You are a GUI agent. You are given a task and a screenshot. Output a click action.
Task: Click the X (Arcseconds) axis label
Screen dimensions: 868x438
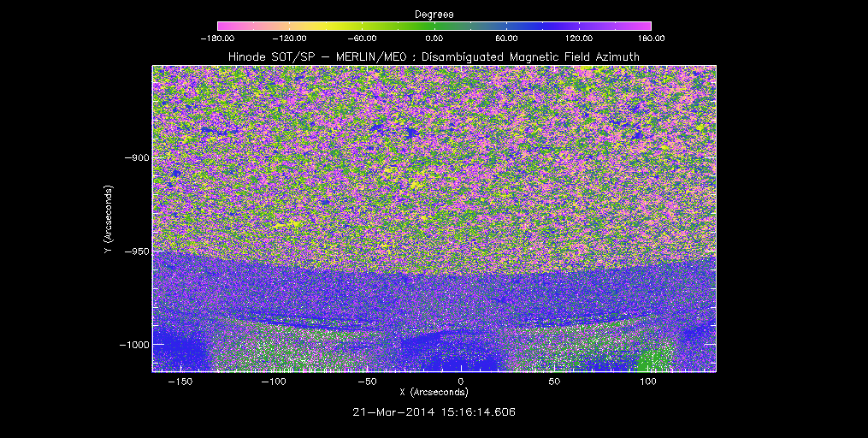click(434, 392)
